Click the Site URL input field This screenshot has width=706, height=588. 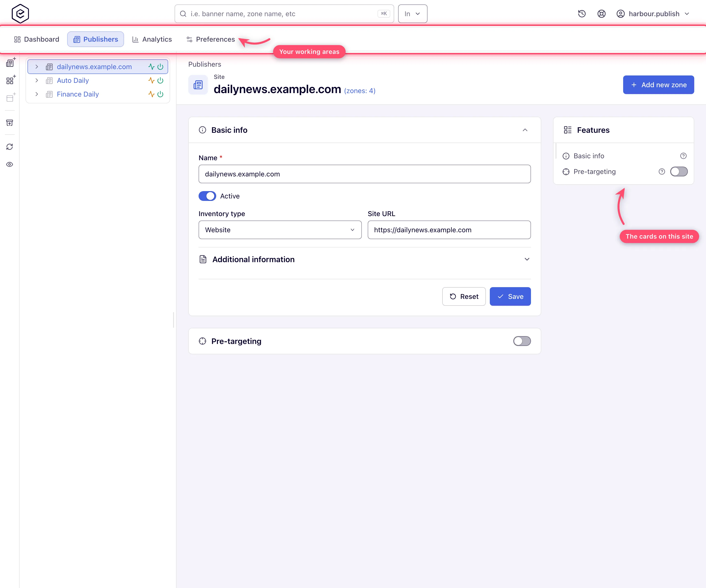pos(449,230)
